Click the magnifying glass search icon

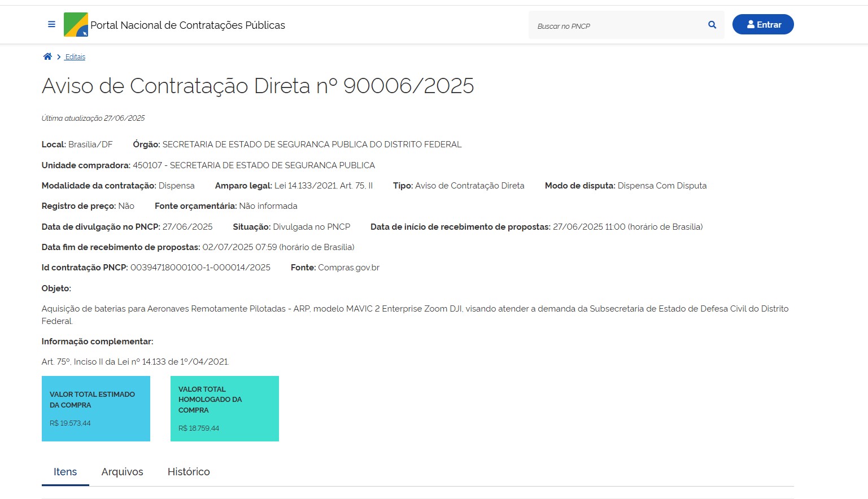point(712,25)
